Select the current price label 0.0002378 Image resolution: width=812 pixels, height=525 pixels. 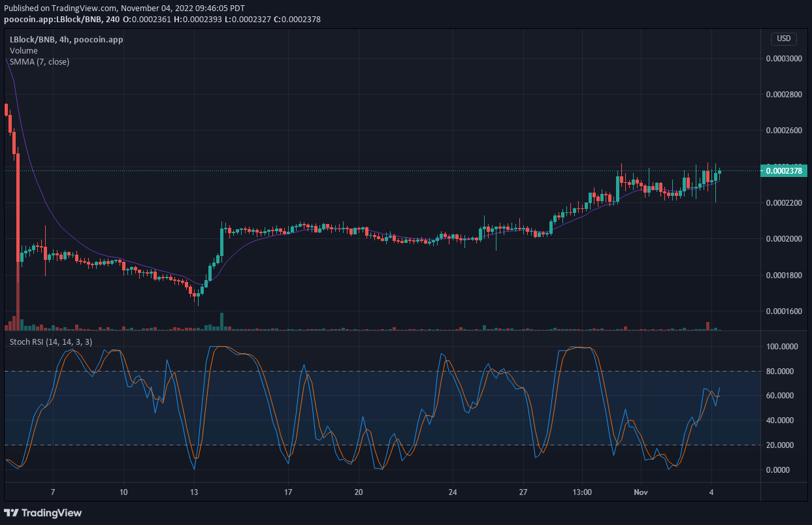point(784,170)
